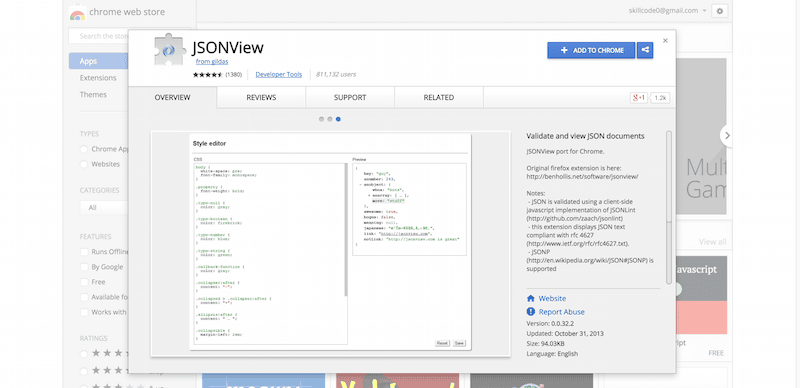
Task: Switch to the Reviews tab
Action: click(261, 98)
